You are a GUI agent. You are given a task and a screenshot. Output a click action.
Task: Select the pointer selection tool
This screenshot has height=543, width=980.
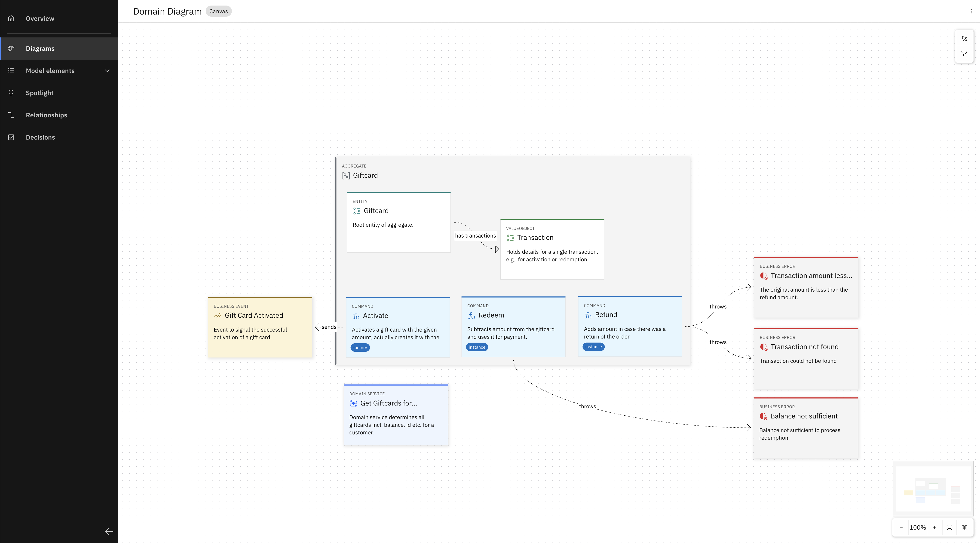click(964, 39)
